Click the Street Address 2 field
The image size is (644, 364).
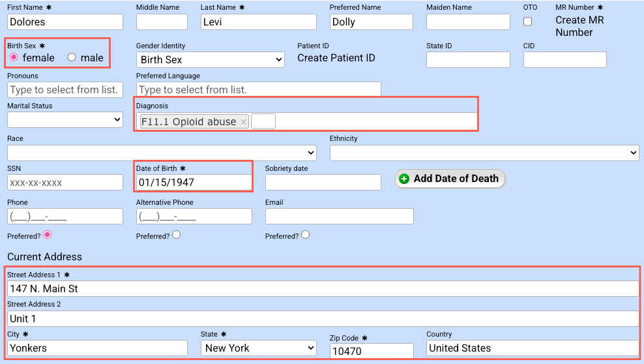coord(323,318)
